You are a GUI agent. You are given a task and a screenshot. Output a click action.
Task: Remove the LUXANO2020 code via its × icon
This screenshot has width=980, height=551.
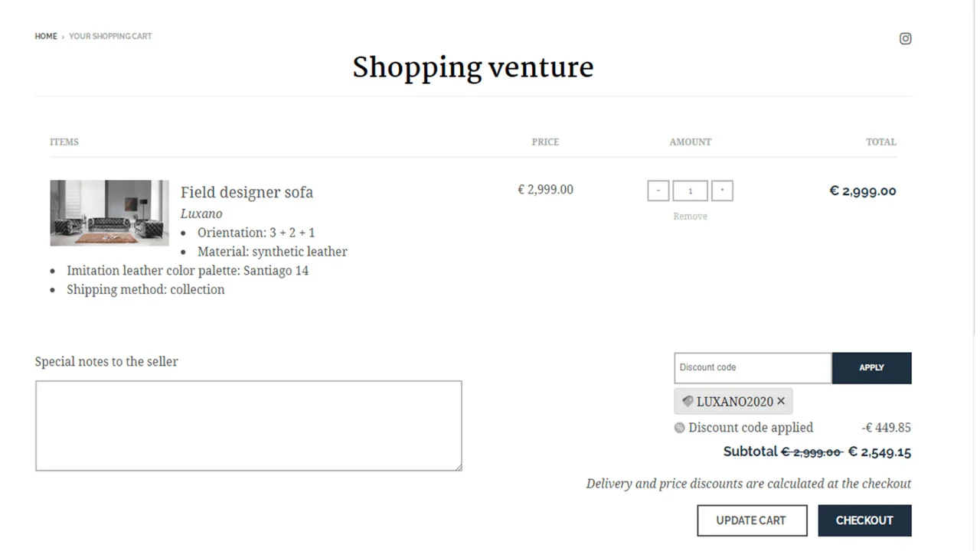781,401
